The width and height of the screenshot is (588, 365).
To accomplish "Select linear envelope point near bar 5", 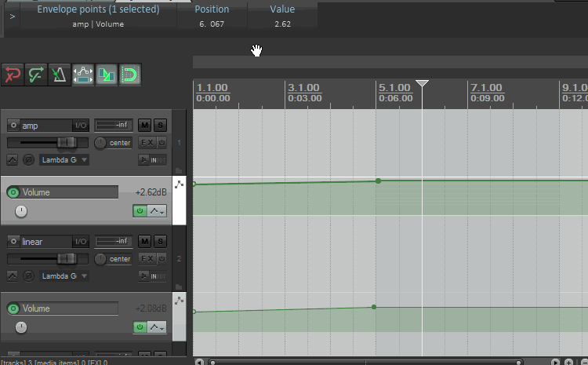I will click(x=374, y=307).
